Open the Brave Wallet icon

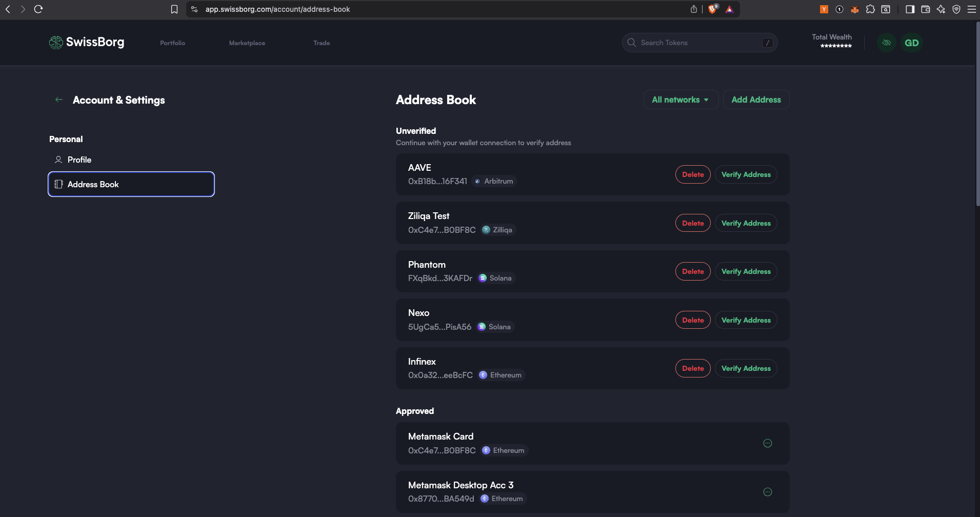tap(926, 9)
